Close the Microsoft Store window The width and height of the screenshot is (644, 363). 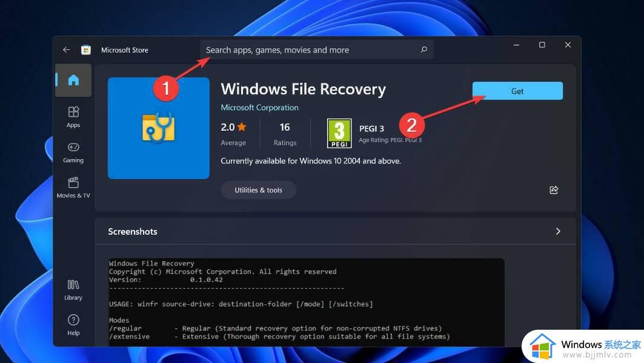(x=568, y=45)
